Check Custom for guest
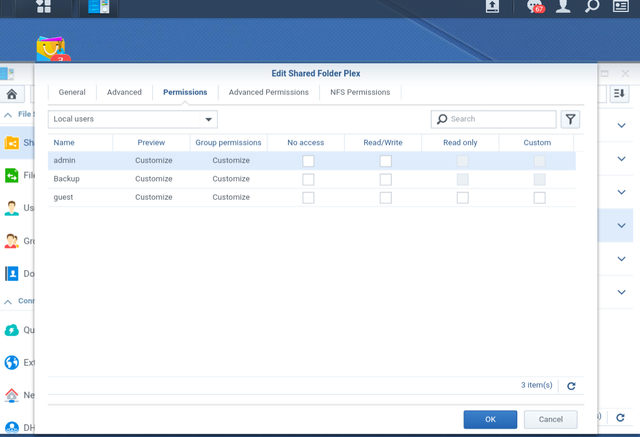Screen dimensions: 640x437 540,197
